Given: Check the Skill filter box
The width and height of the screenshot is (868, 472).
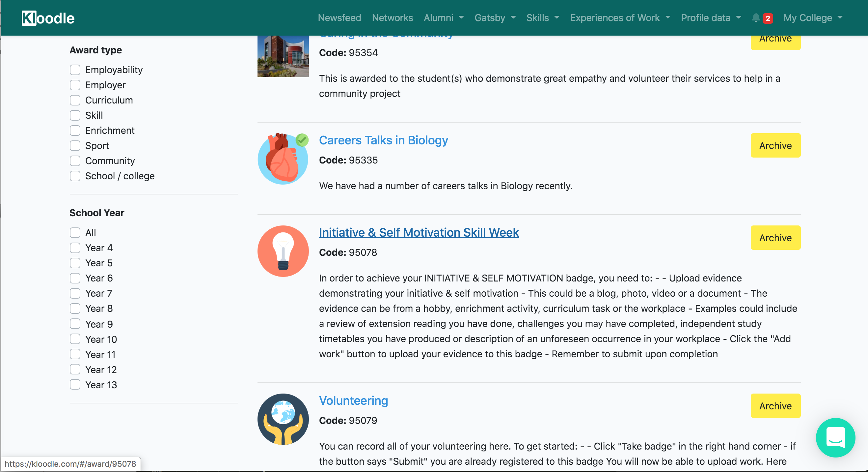Looking at the screenshot, I should click(75, 115).
